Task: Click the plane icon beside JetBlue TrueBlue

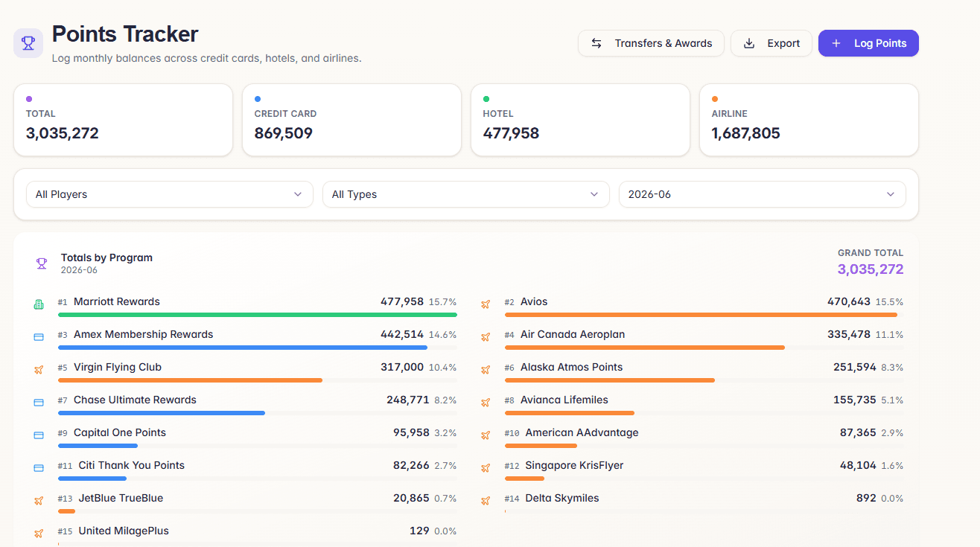Action: [x=39, y=501]
